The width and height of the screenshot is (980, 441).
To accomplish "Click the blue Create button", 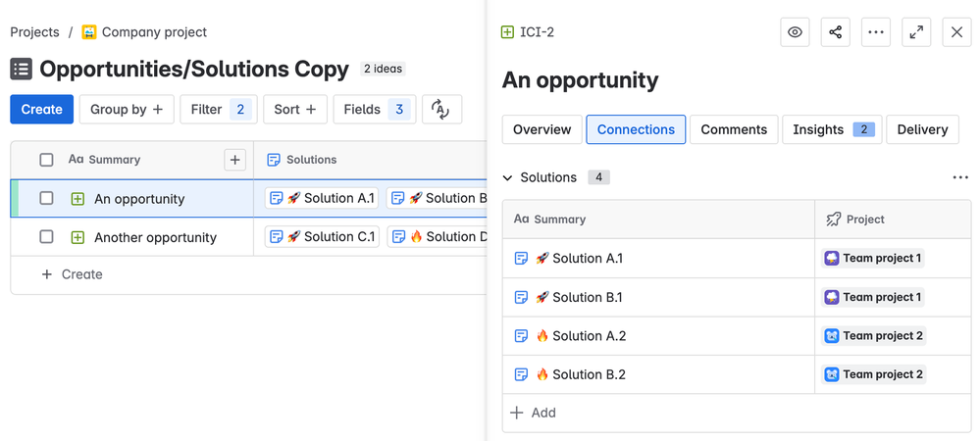I will [41, 110].
